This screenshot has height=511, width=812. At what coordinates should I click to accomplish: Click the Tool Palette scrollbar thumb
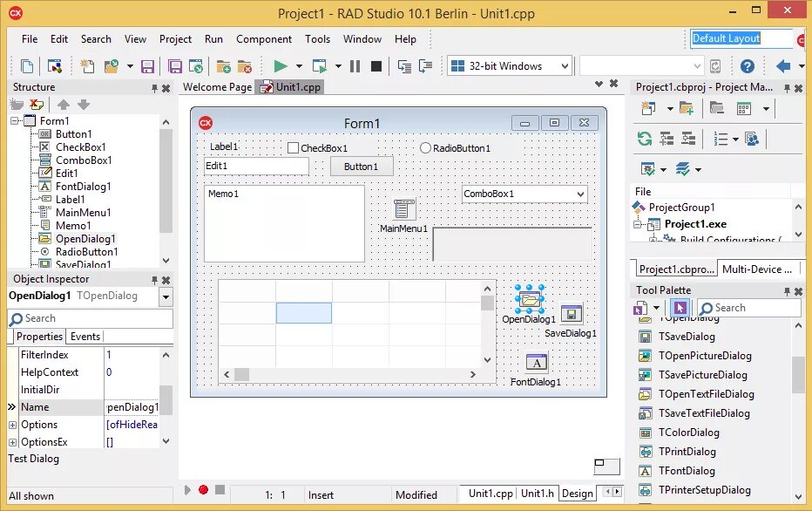tap(798, 375)
